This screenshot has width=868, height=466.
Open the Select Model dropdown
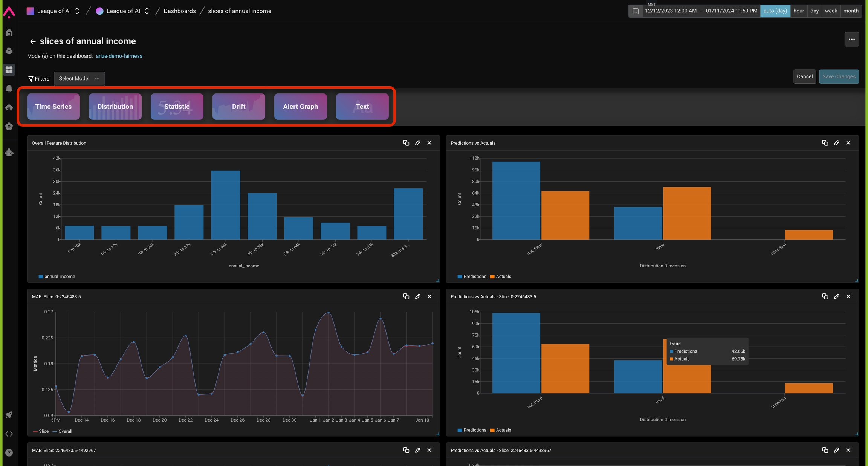(79, 79)
